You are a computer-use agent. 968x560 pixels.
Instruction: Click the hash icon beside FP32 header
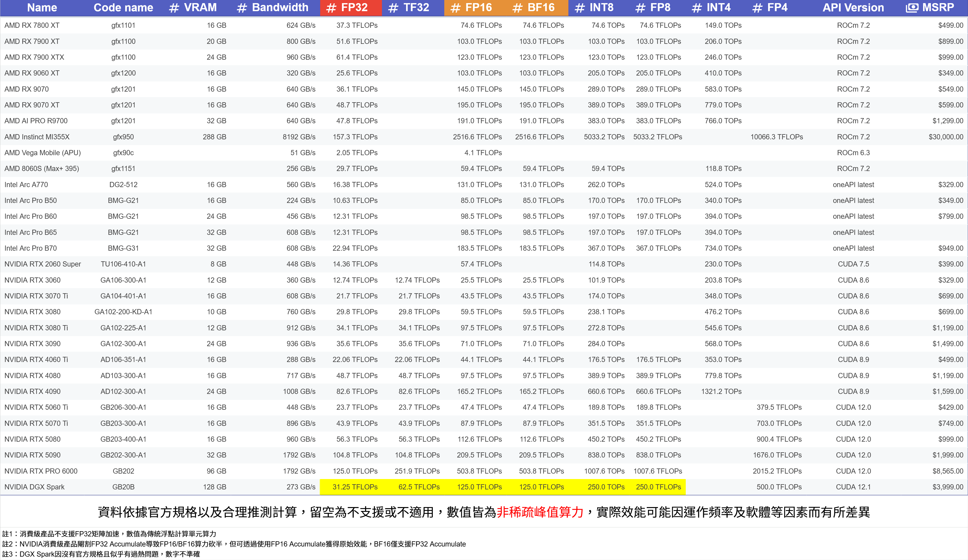coord(331,8)
